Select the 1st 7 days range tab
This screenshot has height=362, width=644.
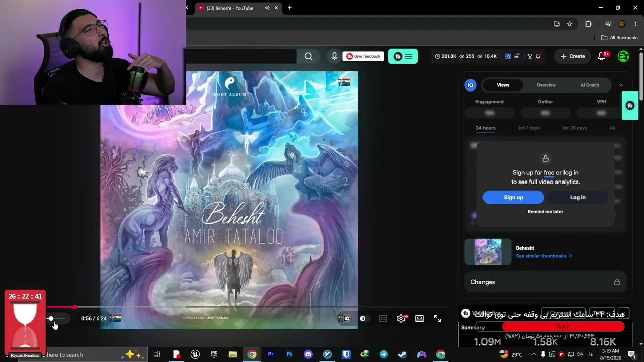pos(529,128)
